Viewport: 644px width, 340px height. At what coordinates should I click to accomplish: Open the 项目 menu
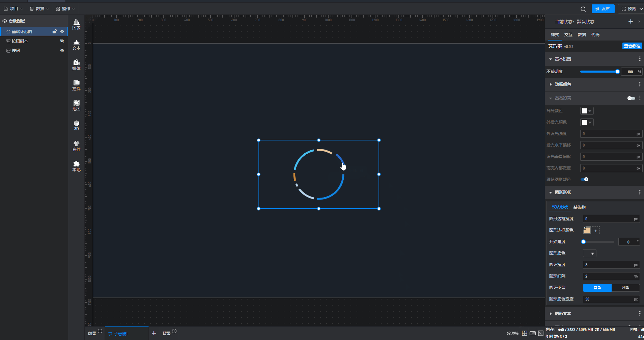tap(13, 9)
